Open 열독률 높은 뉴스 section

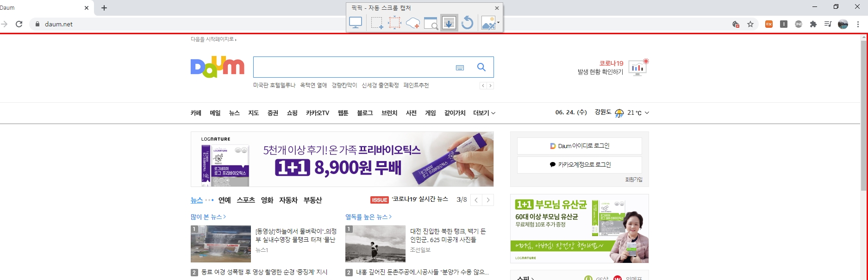(368, 217)
